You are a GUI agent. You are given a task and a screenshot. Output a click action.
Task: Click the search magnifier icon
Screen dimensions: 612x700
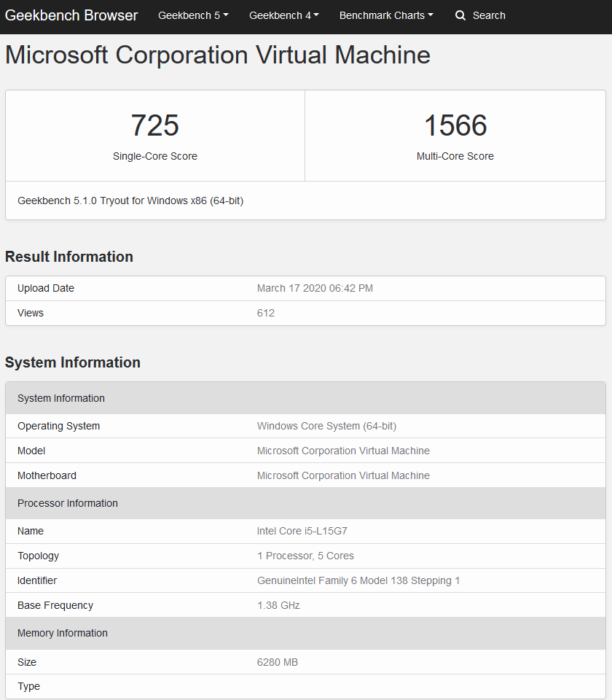point(460,15)
